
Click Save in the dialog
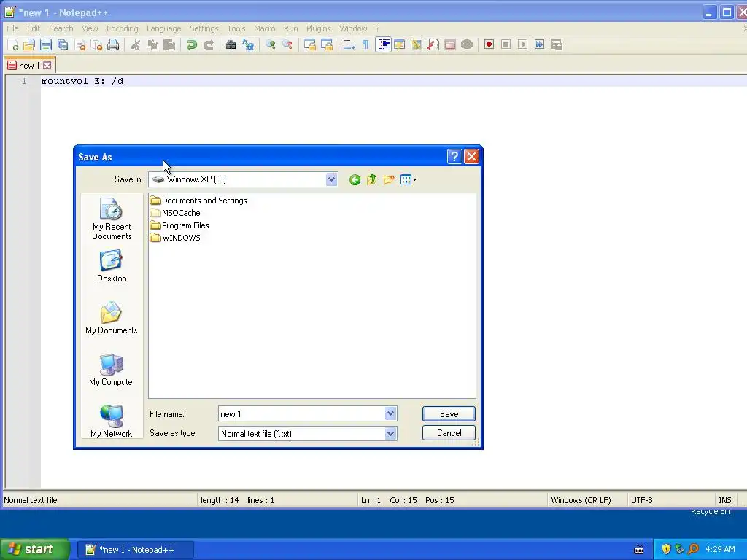449,414
